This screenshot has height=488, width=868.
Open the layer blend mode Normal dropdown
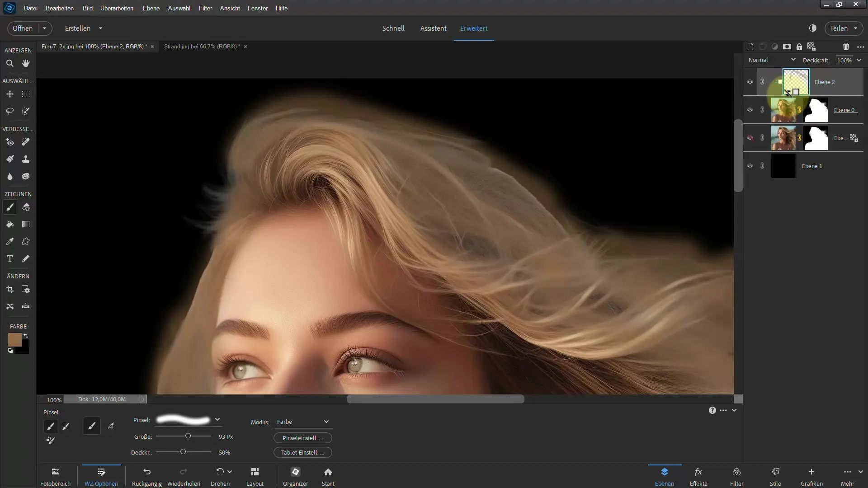tap(772, 60)
